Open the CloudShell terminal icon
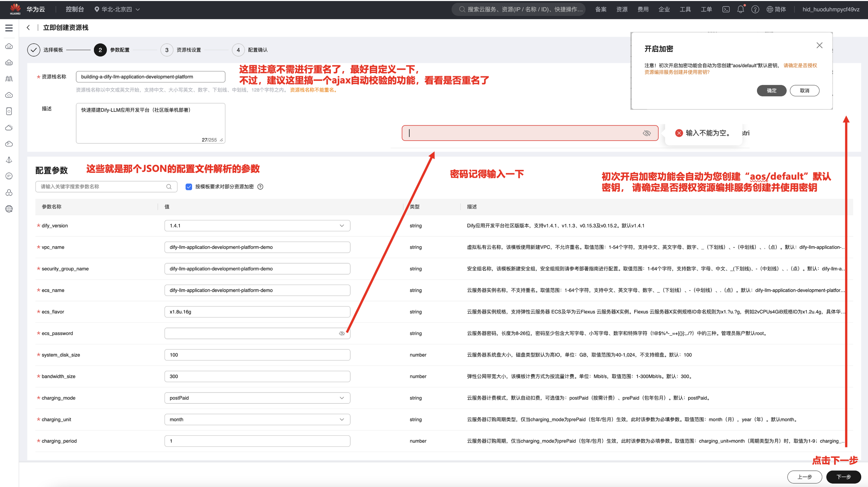 [726, 10]
